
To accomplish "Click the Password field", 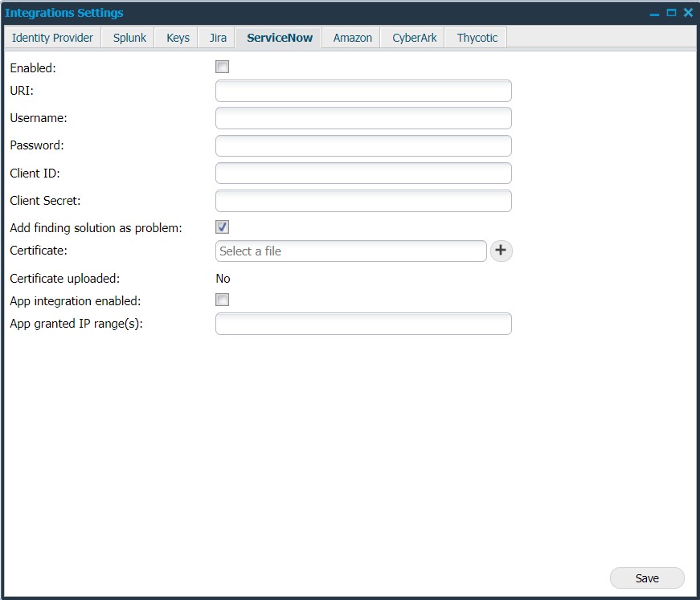I will tap(362, 145).
